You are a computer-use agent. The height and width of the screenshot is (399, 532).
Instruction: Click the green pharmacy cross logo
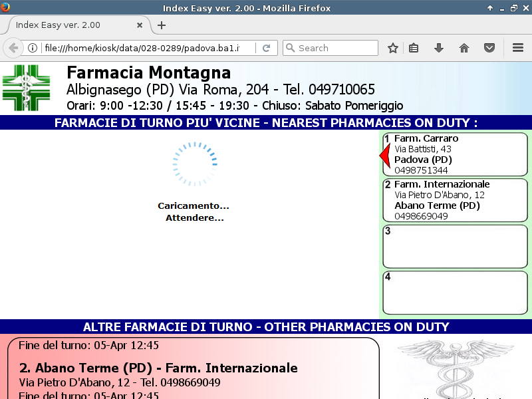pyautogui.click(x=26, y=87)
